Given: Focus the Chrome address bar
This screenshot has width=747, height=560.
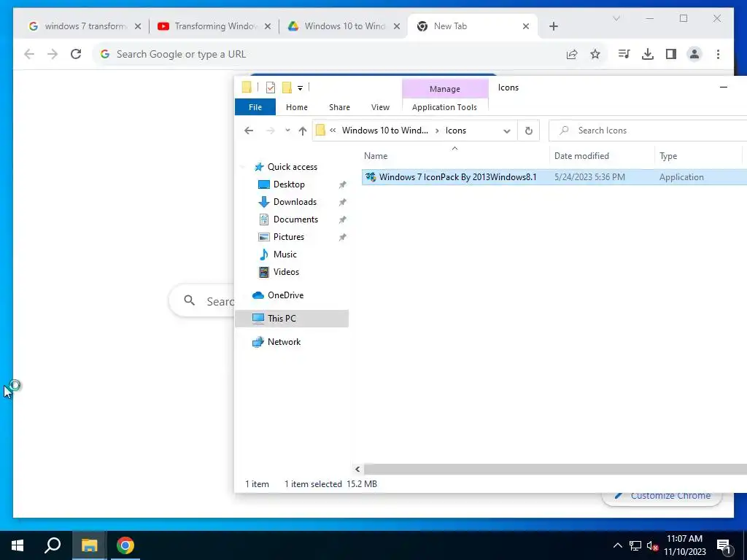Looking at the screenshot, I should click(329, 54).
